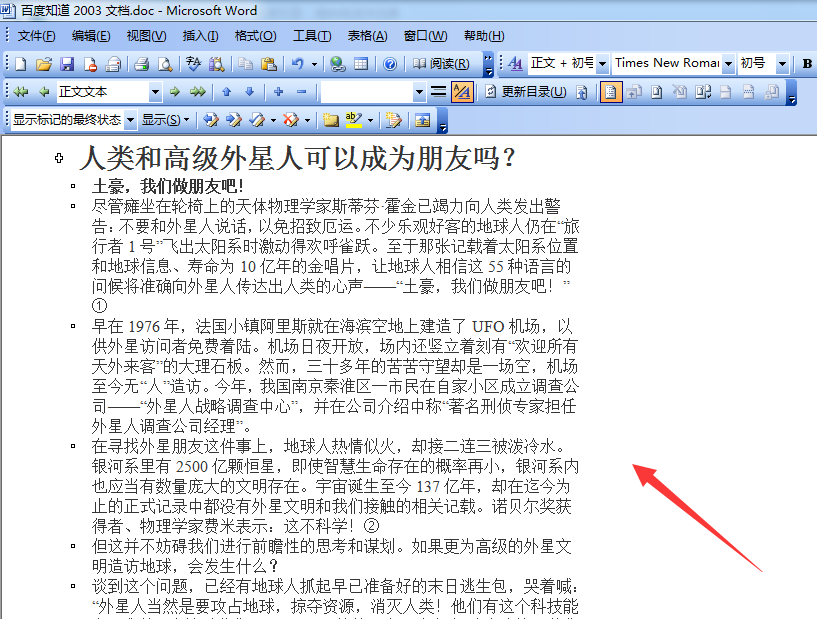Click the Copy icon
This screenshot has height=619, width=817.
[245, 64]
